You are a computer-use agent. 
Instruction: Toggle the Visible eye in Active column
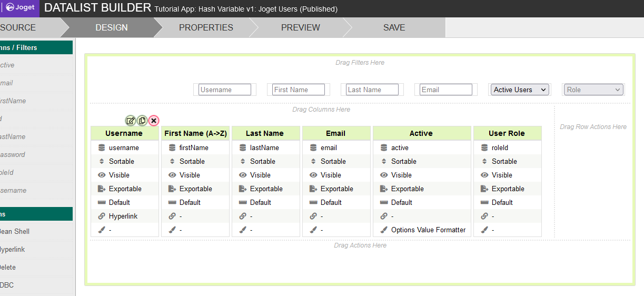click(x=384, y=175)
